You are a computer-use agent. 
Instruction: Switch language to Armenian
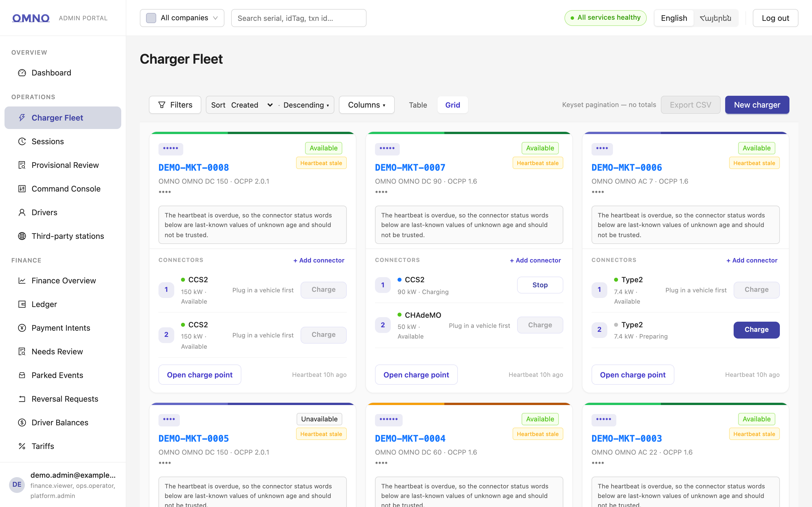[715, 18]
